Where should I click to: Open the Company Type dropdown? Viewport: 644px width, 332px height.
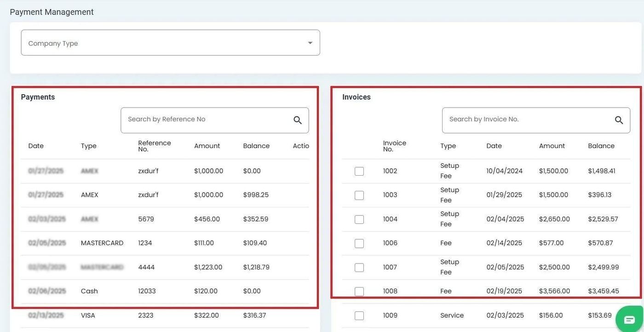[x=170, y=43]
